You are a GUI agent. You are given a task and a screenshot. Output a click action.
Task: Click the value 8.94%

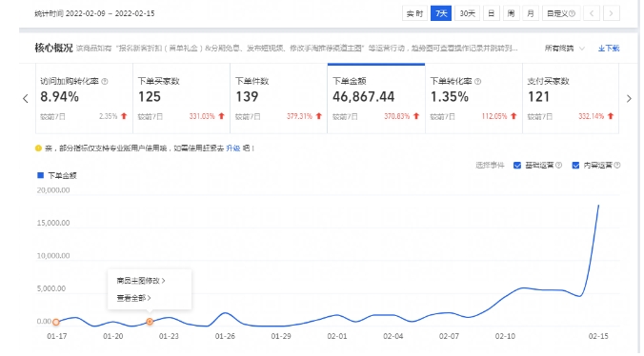click(60, 97)
